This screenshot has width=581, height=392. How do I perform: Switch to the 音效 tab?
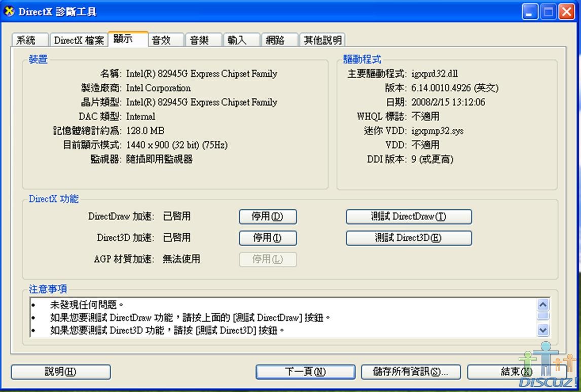point(166,40)
